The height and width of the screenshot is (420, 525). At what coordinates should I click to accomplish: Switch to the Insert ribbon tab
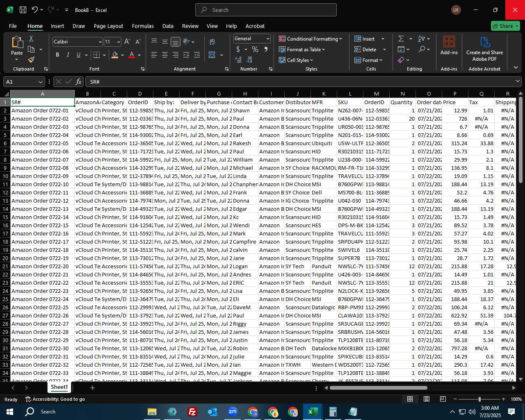pyautogui.click(x=57, y=26)
